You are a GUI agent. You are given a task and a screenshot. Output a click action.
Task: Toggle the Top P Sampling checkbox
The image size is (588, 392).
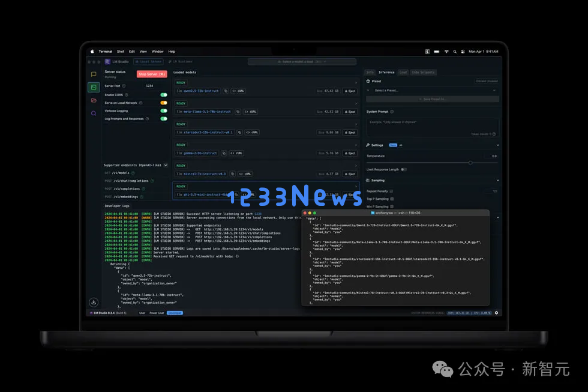point(392,199)
